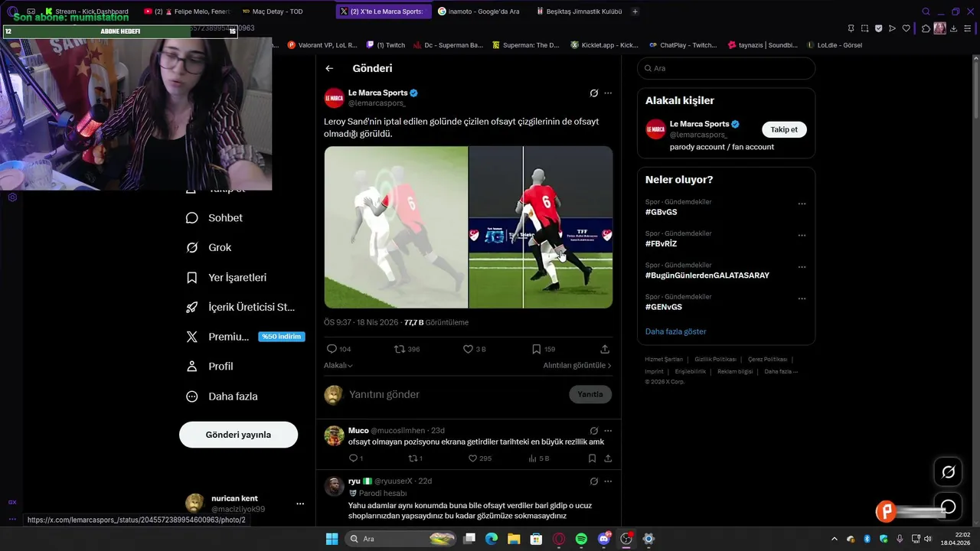Viewport: 980px width, 551px height.
Task: Open the floating messages chat button
Action: (948, 507)
